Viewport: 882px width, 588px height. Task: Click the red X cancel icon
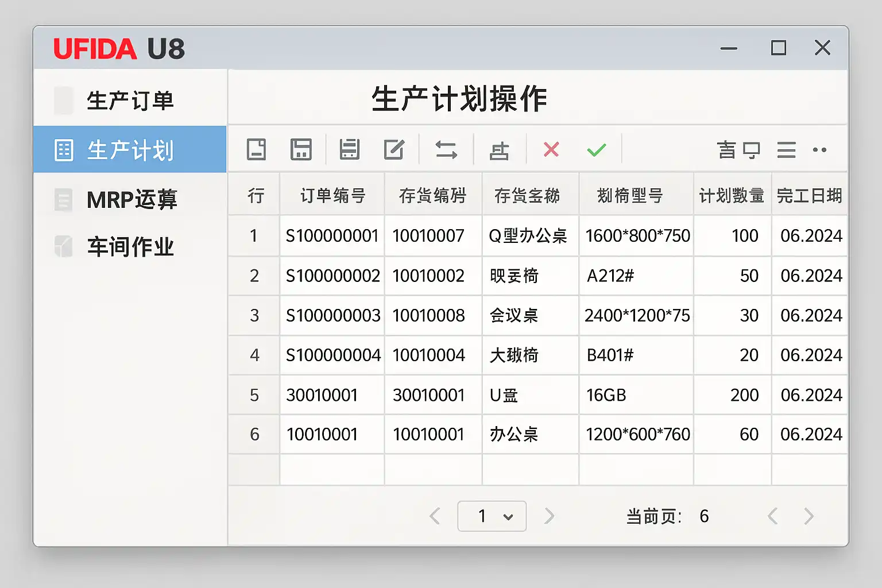coord(551,149)
